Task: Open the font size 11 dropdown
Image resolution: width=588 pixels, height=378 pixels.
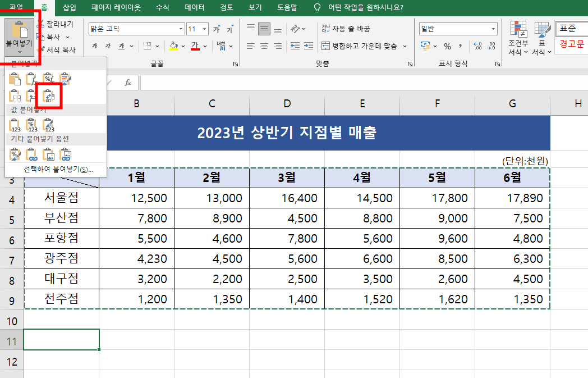Action: tap(204, 29)
